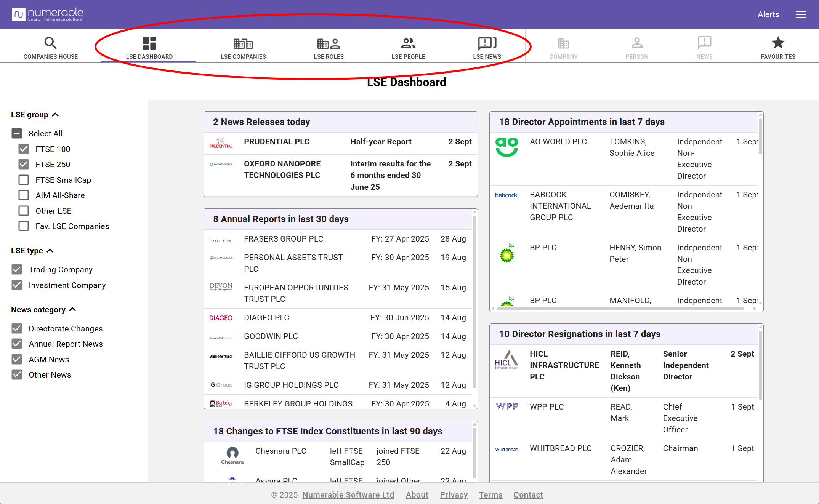Screen dimensions: 819x504
Task: Open the Favourites star icon
Action: [x=778, y=43]
